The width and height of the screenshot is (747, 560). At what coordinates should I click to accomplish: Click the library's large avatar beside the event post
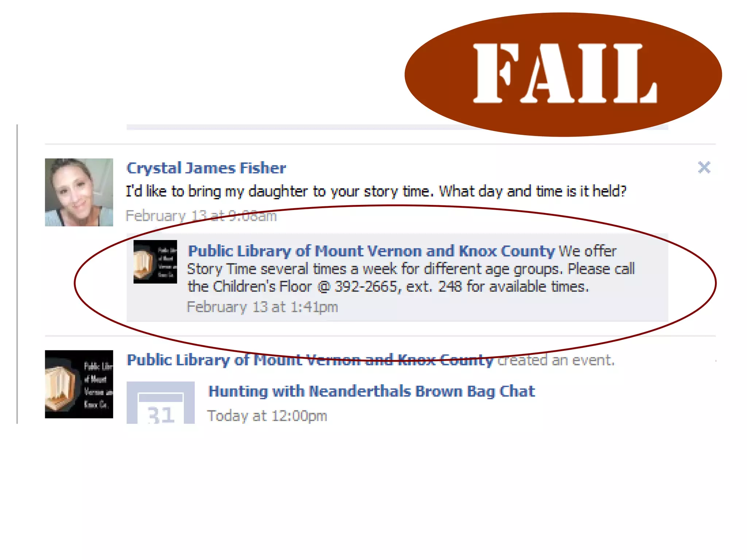pyautogui.click(x=79, y=384)
